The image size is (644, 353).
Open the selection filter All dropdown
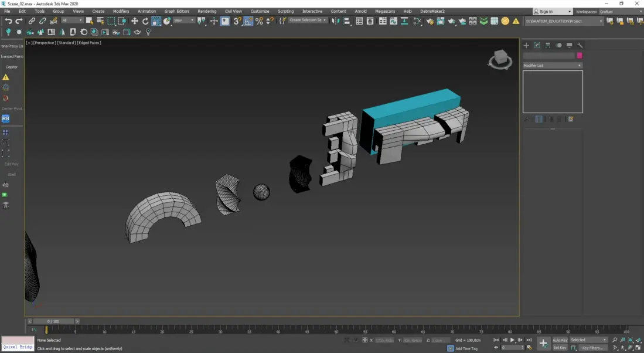click(x=72, y=21)
